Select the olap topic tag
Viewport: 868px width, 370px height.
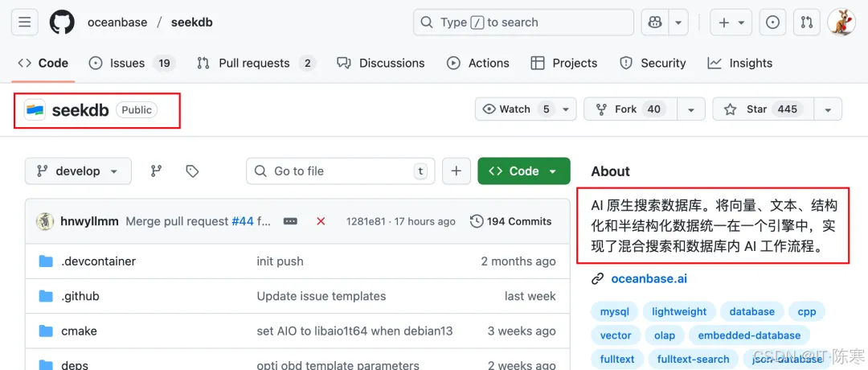[665, 335]
